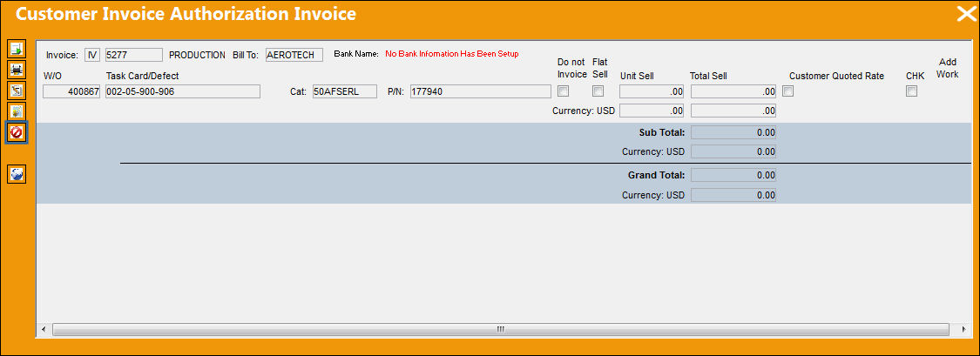980x356 pixels.
Task: Click the Total Sell amount field
Action: [733, 91]
